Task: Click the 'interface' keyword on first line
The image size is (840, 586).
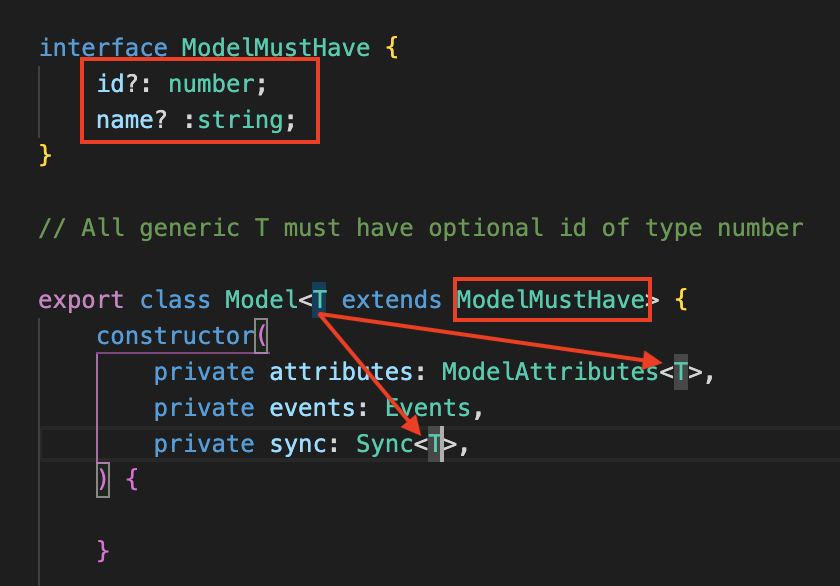Action: 103,48
